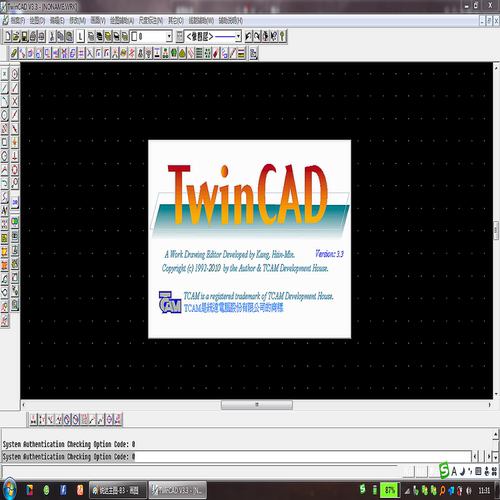Click the red pen icon in modify toolbar
Image resolution: width=500 pixels, height=500 pixels.
click(x=216, y=53)
